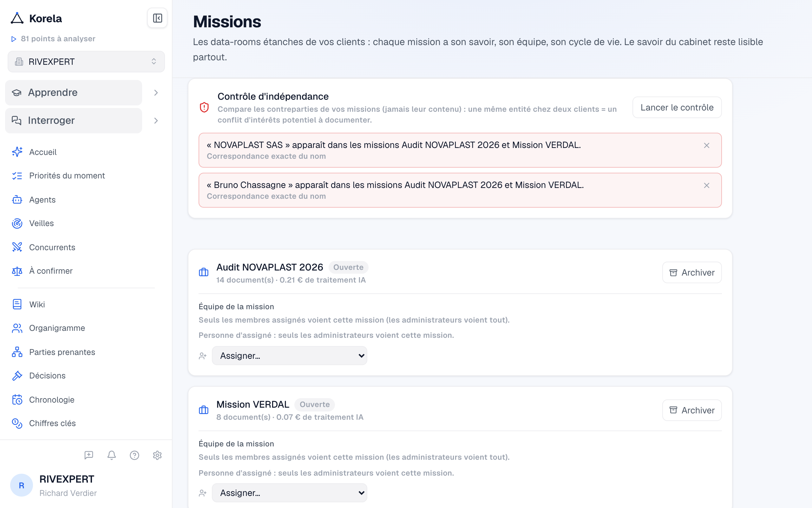The image size is (812, 508).
Task: Collapse the sidebar panel icon
Action: tap(157, 18)
